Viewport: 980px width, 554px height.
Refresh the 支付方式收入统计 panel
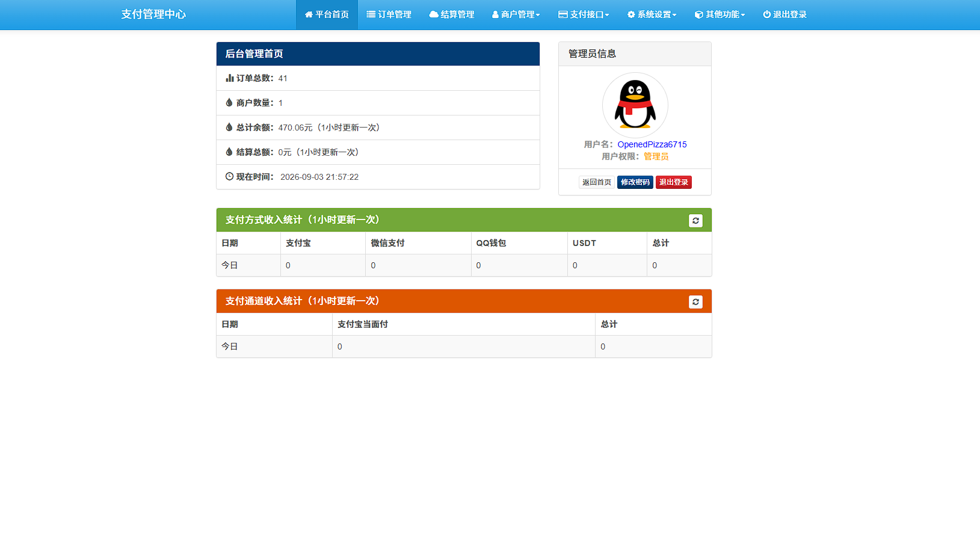click(695, 221)
